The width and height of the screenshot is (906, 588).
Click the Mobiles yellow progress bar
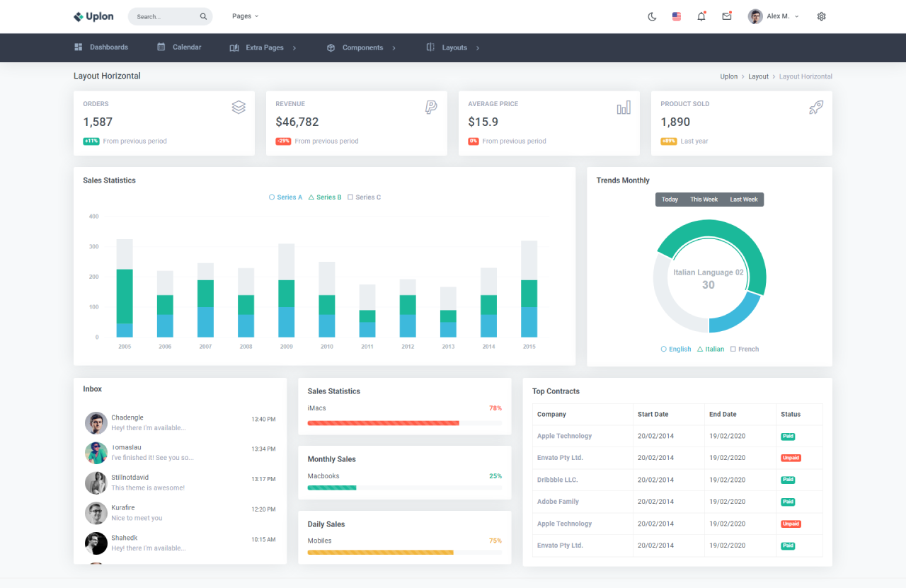[x=381, y=552]
